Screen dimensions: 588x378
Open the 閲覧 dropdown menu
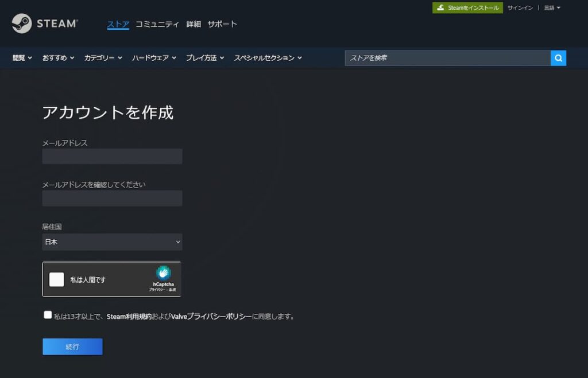pyautogui.click(x=22, y=58)
